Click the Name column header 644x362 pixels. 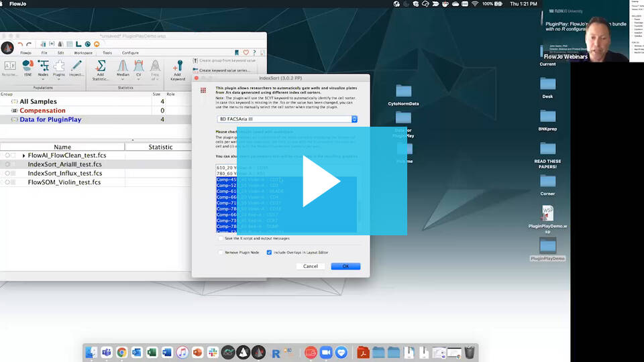[62, 147]
